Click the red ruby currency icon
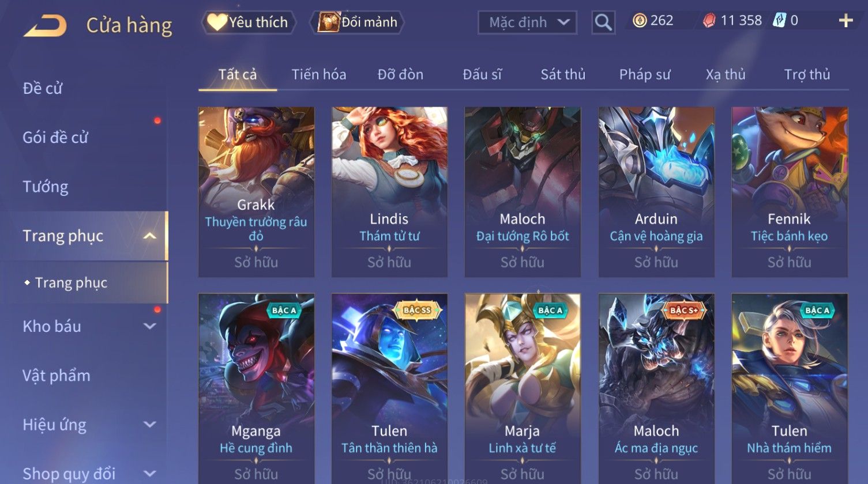 coord(709,21)
